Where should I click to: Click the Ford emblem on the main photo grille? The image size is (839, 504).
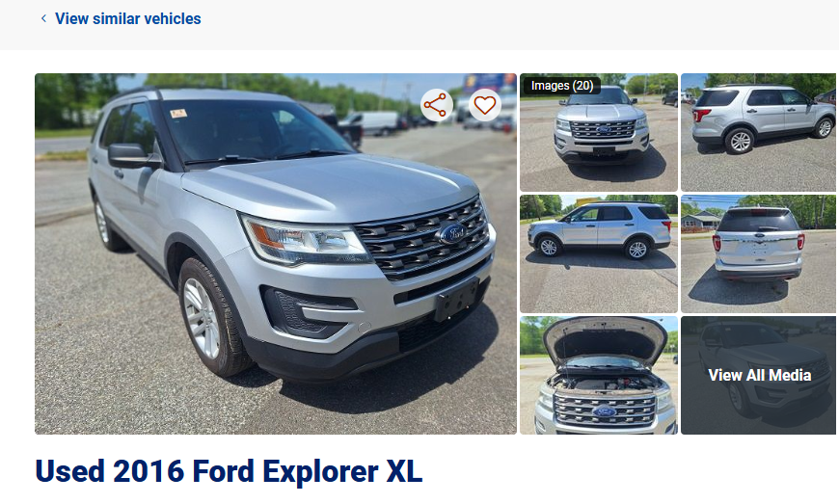coord(454,233)
